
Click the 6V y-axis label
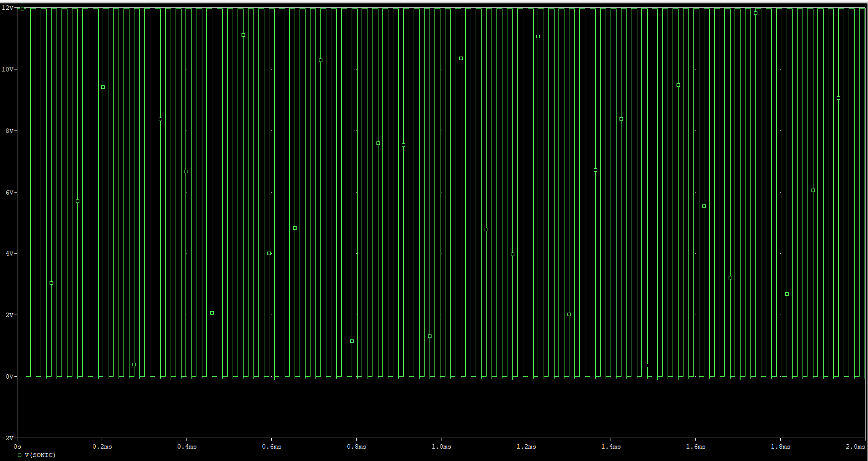9,193
